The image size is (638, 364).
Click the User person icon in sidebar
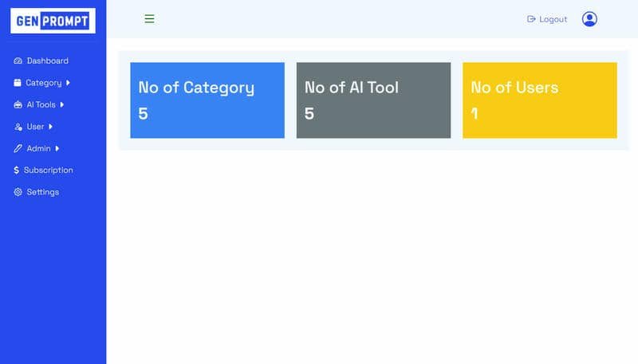click(x=18, y=127)
